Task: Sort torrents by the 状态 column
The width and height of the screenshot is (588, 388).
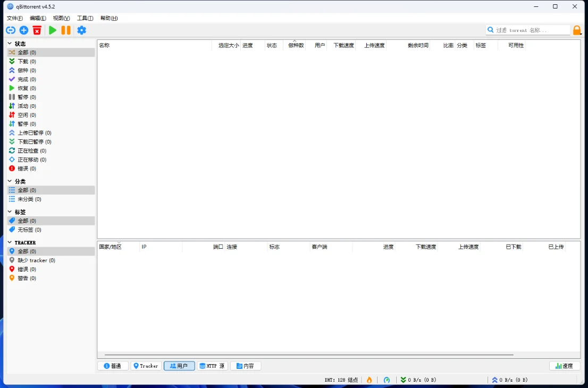Action: [274, 45]
